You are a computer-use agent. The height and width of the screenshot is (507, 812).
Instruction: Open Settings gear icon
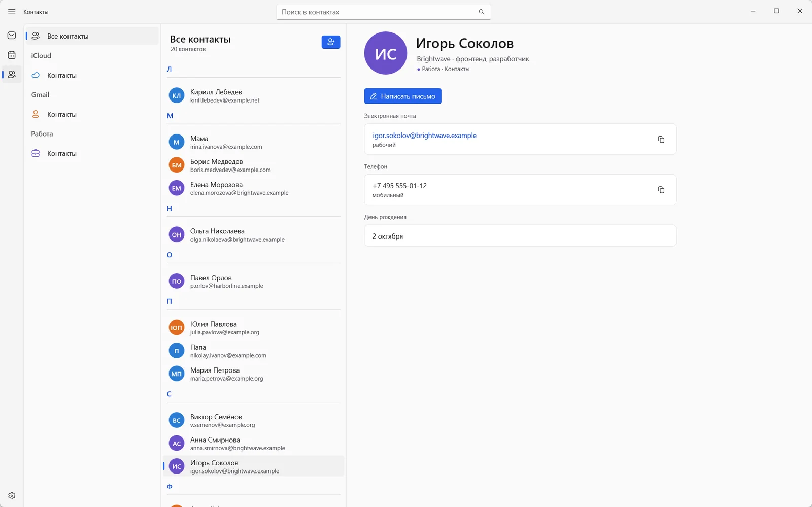click(x=12, y=496)
